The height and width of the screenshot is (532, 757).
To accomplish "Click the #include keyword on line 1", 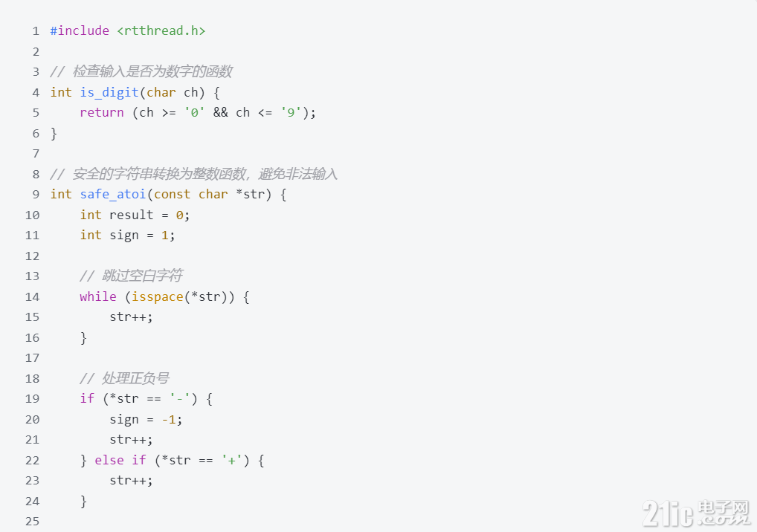I will (80, 31).
